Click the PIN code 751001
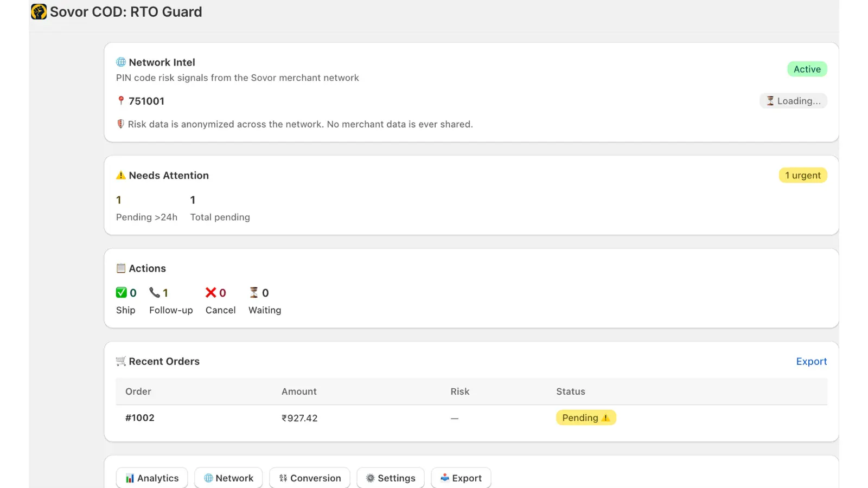Image resolution: width=868 pixels, height=488 pixels. pos(146,101)
